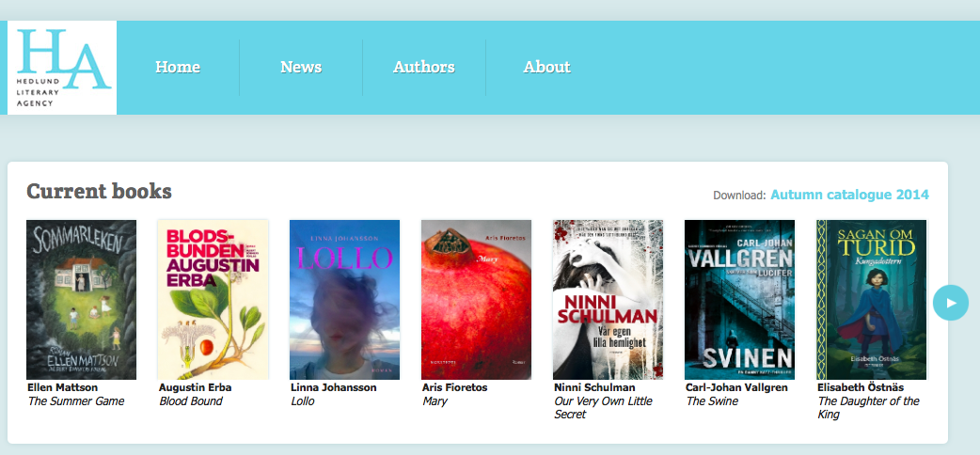This screenshot has height=455, width=980.
Task: Open the Svinen book cover
Action: pyautogui.click(x=739, y=299)
